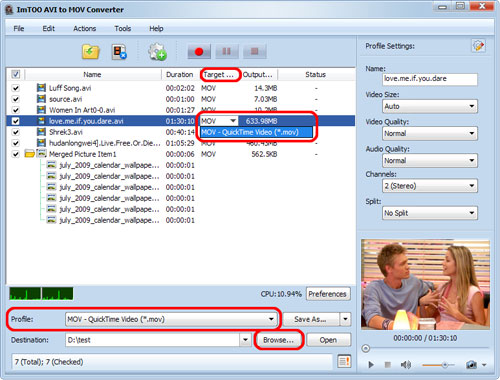Open the Profile dropdown at bottom

pos(171,319)
